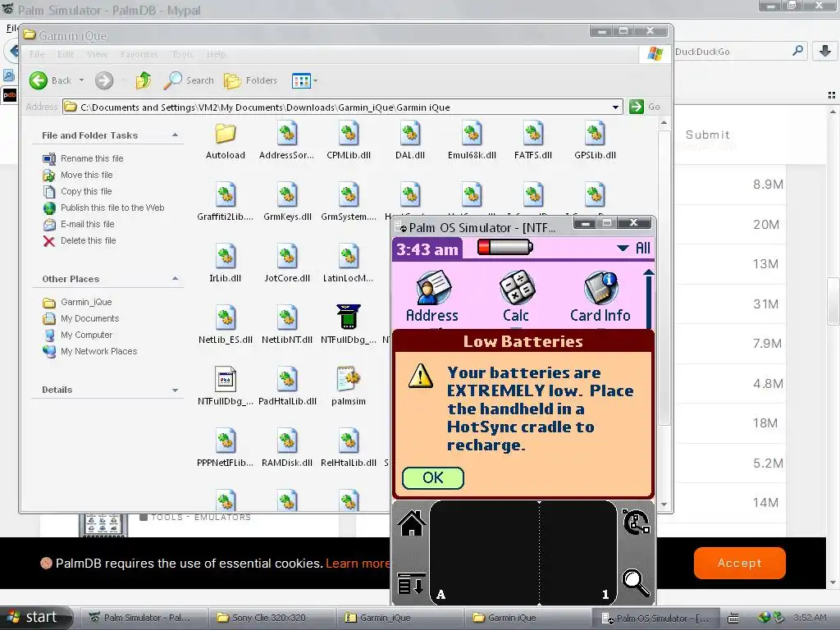Click OK in Low Batteries dialog
Viewport: 840px width, 630px height.
433,478
